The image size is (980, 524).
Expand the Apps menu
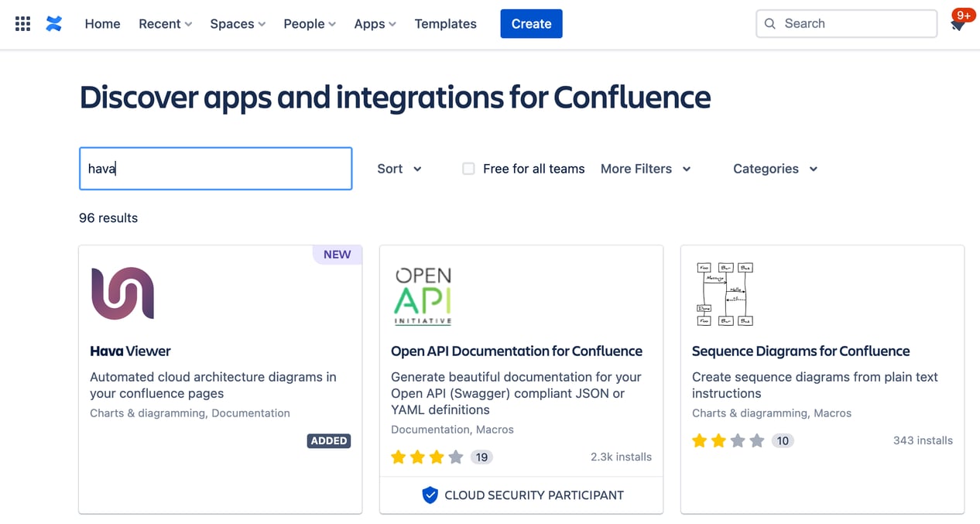(x=375, y=24)
